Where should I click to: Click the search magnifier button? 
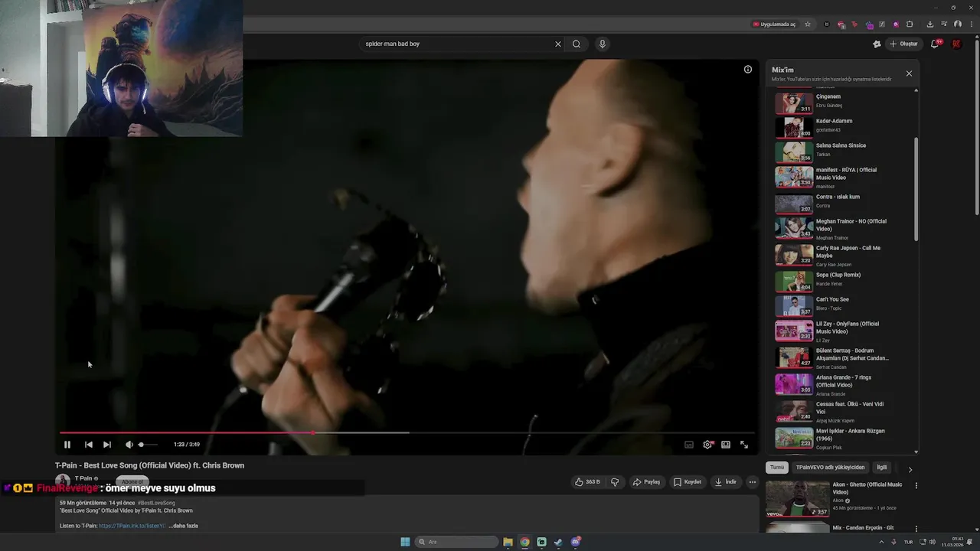pyautogui.click(x=577, y=44)
